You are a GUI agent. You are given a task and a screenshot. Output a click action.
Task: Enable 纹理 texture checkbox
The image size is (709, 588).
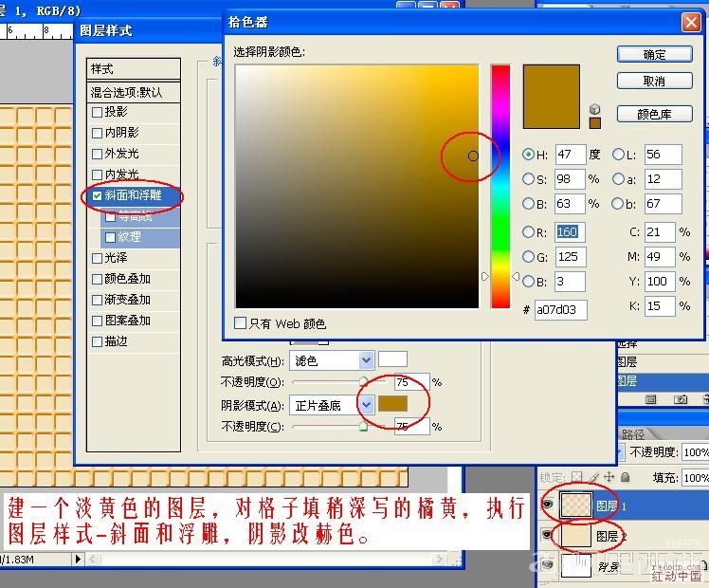(x=110, y=237)
